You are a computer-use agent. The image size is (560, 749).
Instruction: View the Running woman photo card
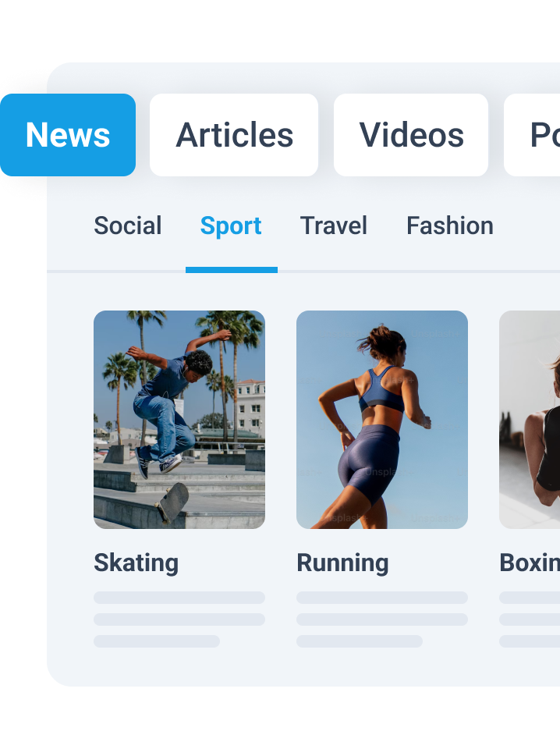[x=382, y=420]
